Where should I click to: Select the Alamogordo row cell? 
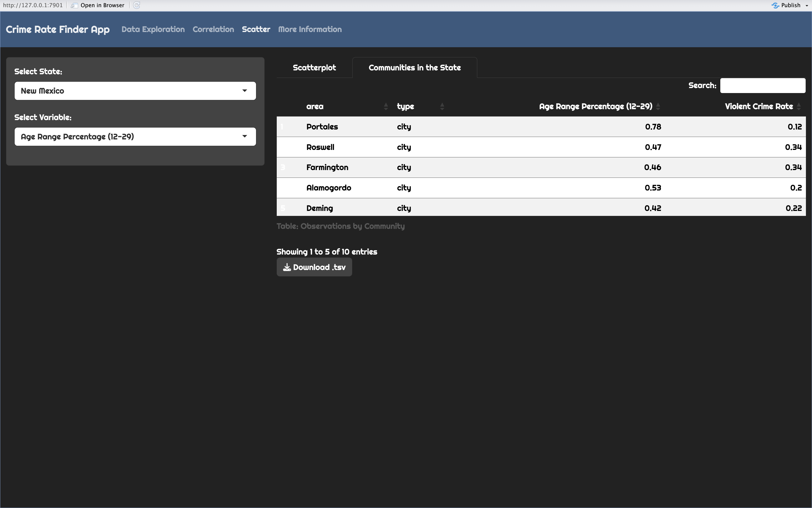pos(329,188)
